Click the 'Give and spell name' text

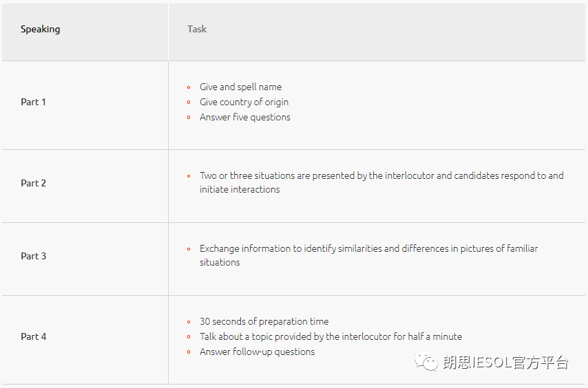point(240,87)
